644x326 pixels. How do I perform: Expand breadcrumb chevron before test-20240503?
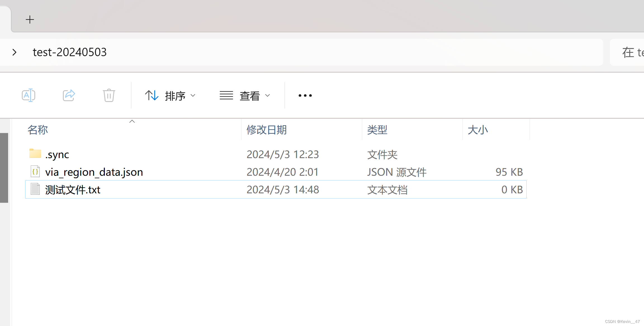[15, 52]
